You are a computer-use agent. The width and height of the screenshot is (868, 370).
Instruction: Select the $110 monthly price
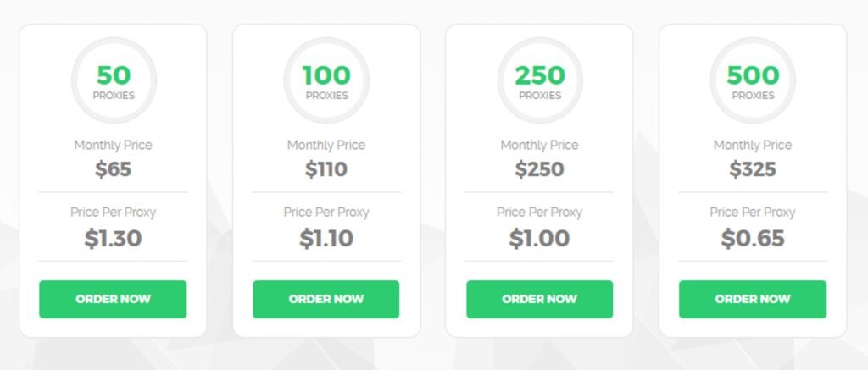[326, 169]
